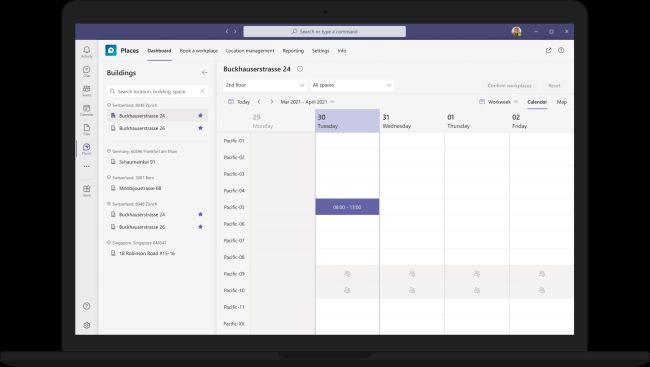This screenshot has height=367, width=650.
Task: Click the building info icon beside Buckhauserstrasse 24
Action: (x=300, y=69)
